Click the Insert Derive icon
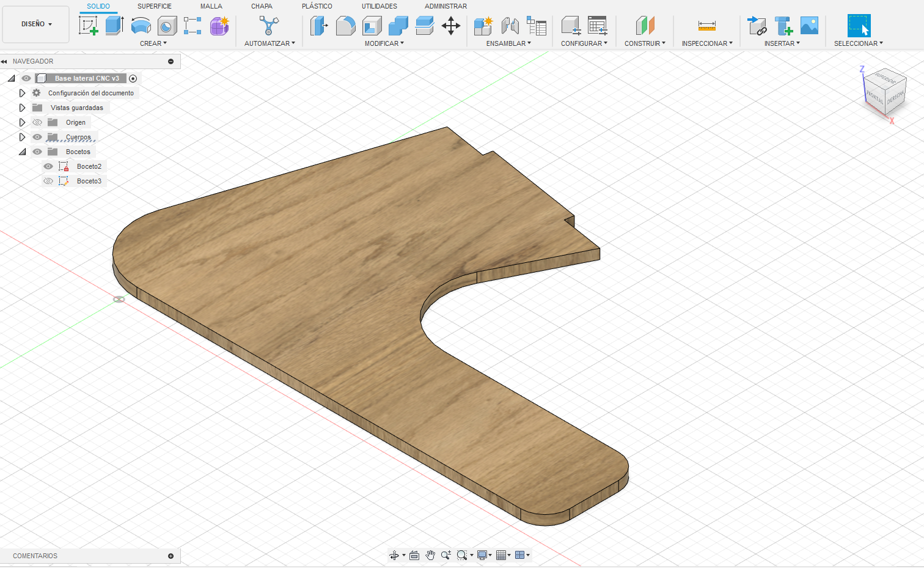 (757, 26)
